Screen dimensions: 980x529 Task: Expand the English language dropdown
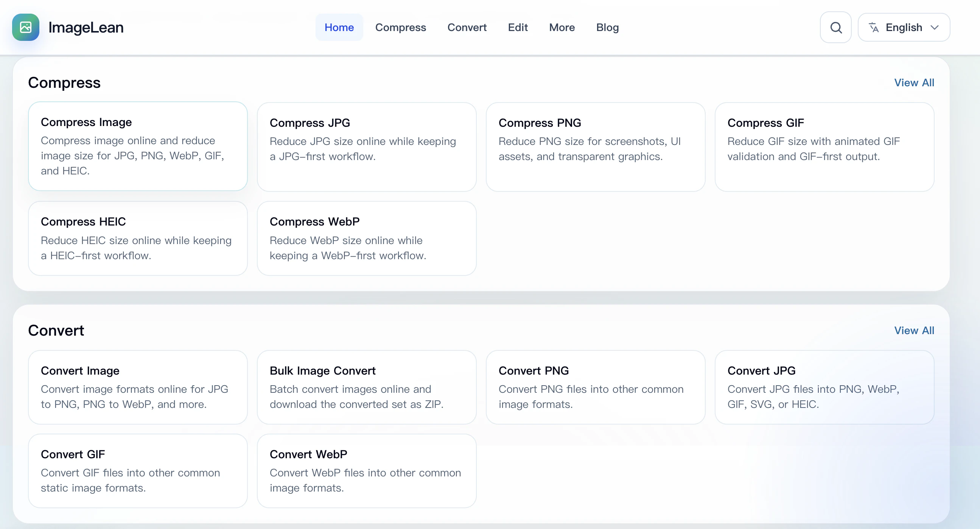pos(904,27)
